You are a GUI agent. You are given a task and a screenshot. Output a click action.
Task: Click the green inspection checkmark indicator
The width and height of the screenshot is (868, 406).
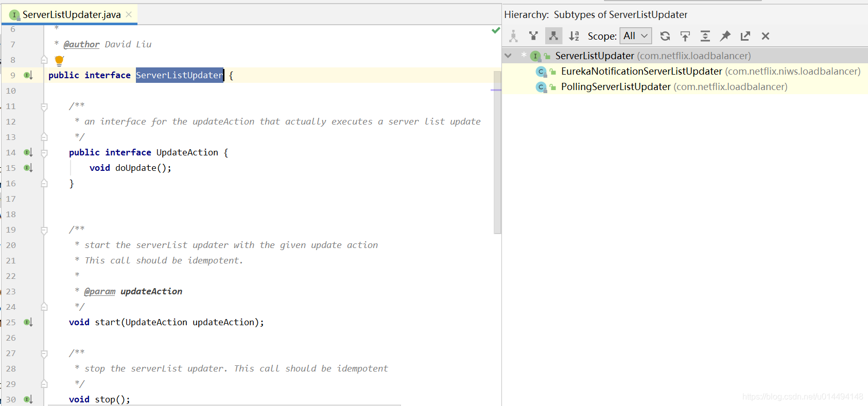point(496,30)
